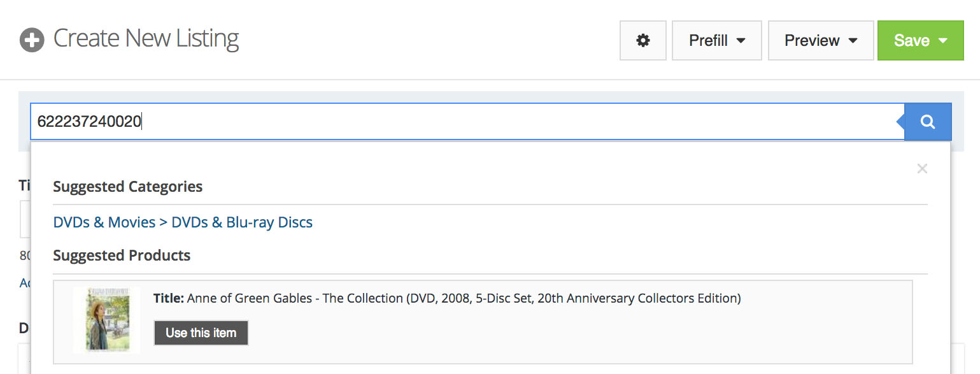The image size is (980, 374).
Task: Dismiss suggestions popup with the X
Action: (921, 169)
